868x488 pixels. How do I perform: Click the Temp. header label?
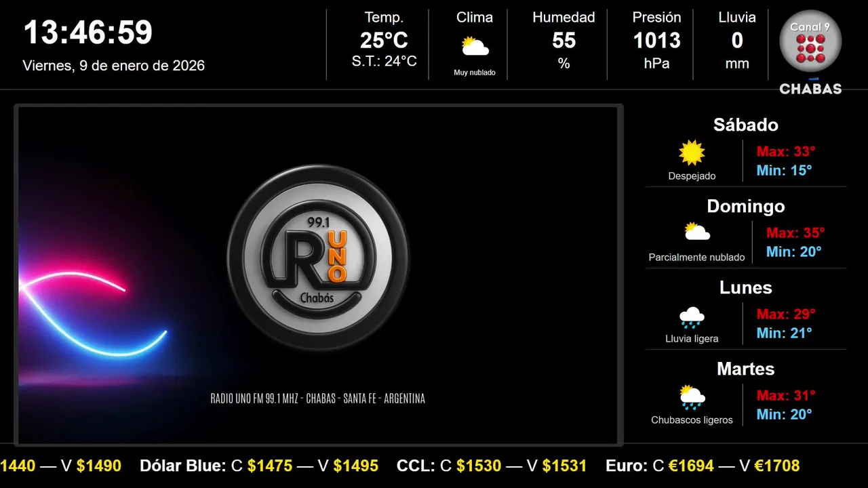pyautogui.click(x=384, y=18)
